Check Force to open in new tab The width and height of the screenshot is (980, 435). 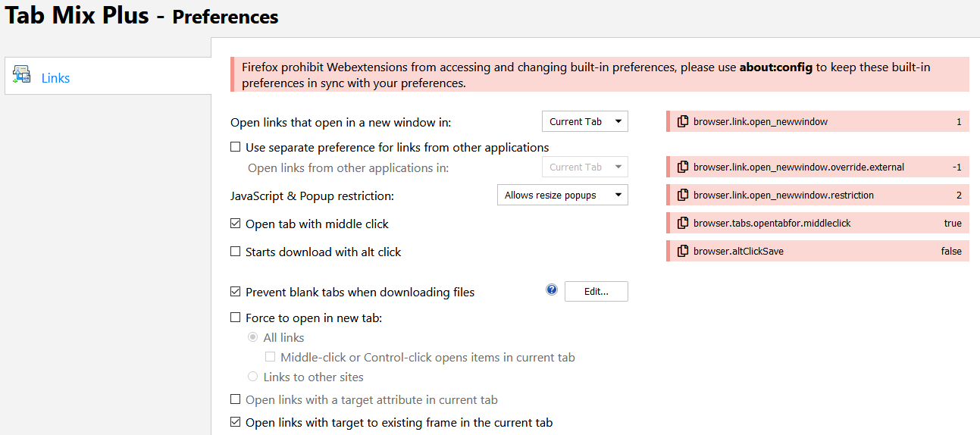pos(236,318)
